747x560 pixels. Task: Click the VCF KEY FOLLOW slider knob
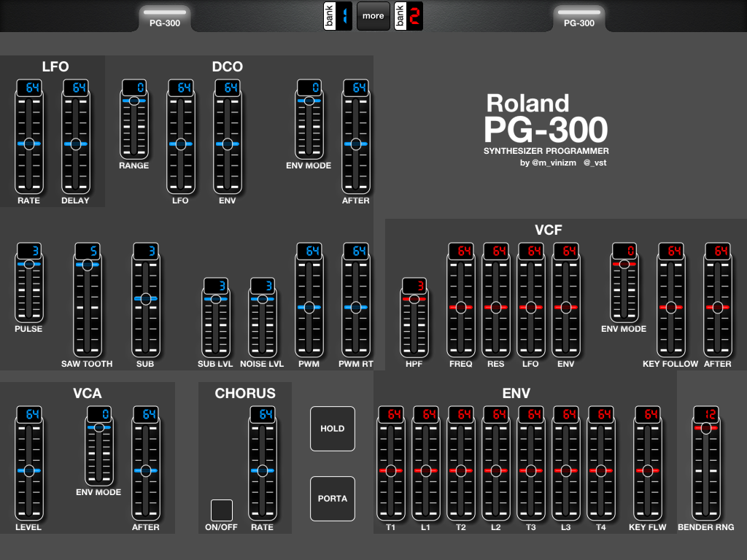671,307
